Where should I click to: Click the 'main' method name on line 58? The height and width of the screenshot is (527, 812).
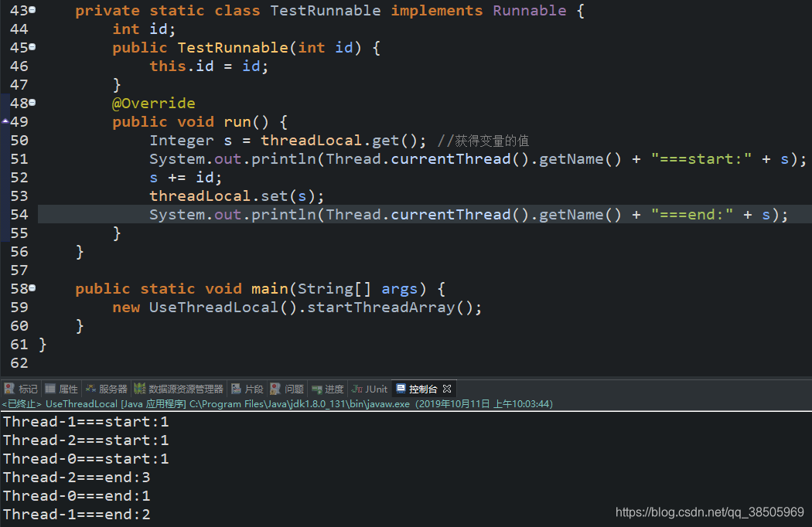click(x=270, y=289)
